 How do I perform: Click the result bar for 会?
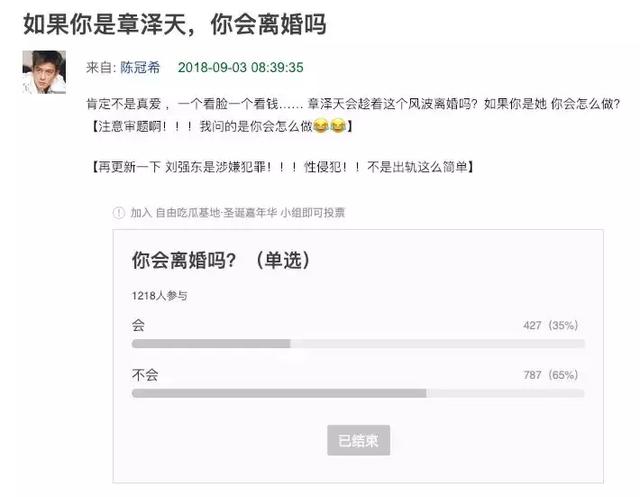[358, 343]
